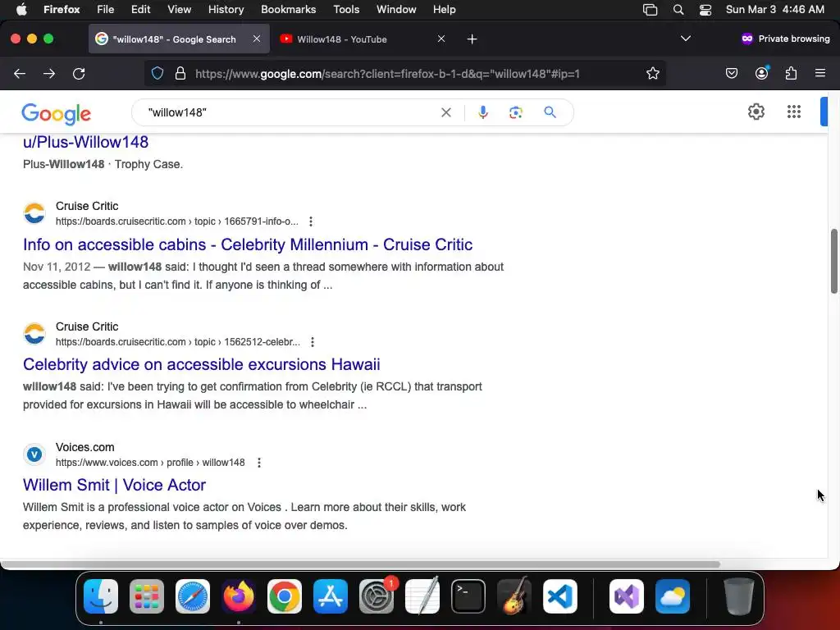The width and height of the screenshot is (840, 630).
Task: Launch Finder from the Dock
Action: click(x=101, y=596)
